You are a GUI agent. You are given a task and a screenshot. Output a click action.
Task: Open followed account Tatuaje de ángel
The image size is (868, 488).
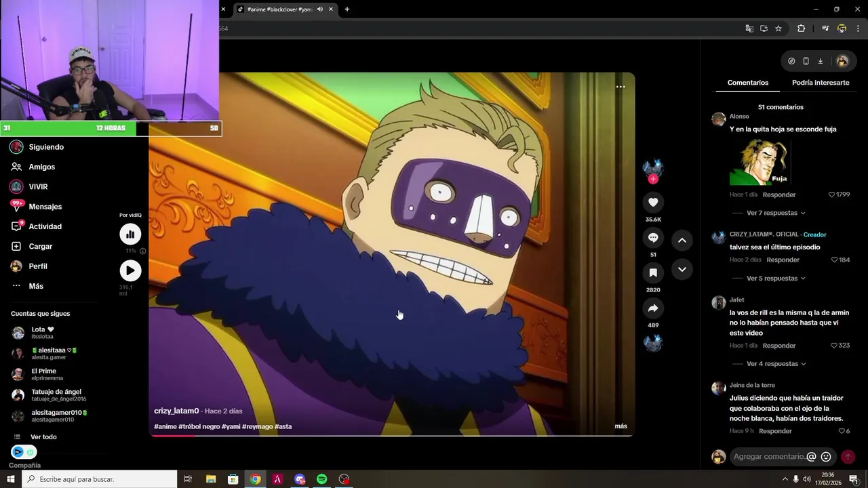(x=49, y=395)
